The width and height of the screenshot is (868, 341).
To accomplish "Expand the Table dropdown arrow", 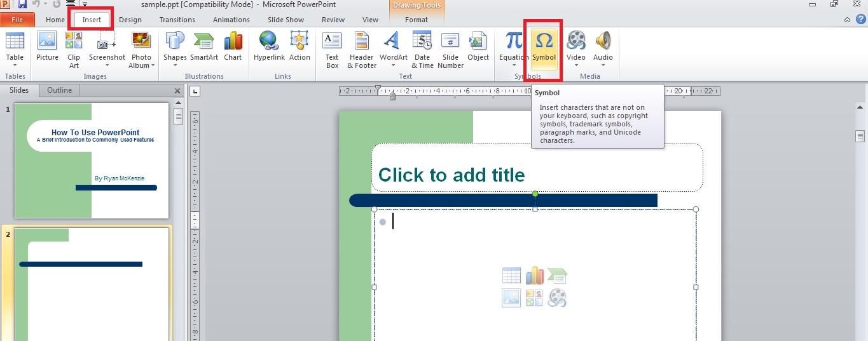I will (x=15, y=65).
